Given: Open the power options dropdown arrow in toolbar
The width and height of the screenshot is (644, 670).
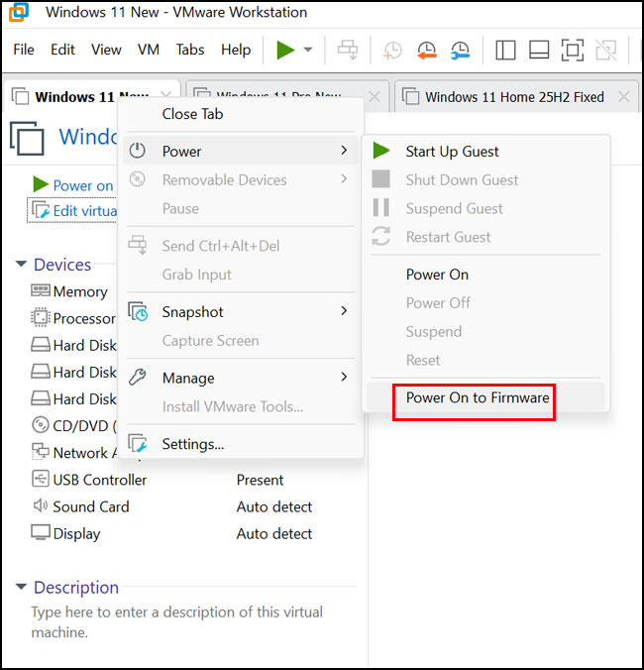Looking at the screenshot, I should tap(307, 50).
